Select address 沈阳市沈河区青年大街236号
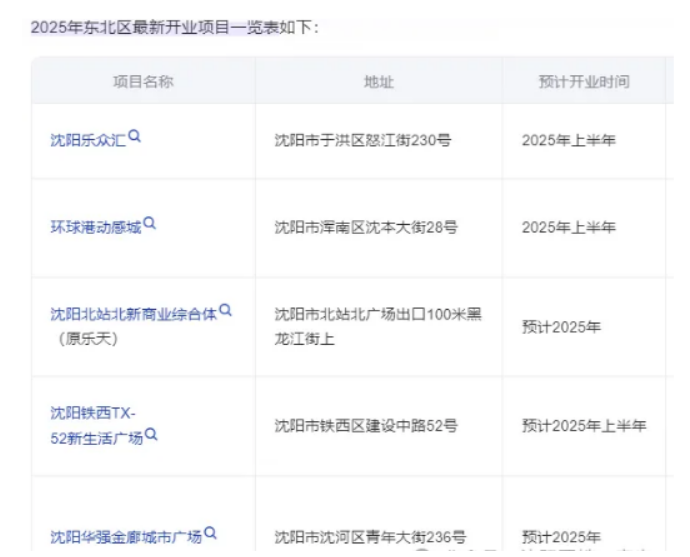The image size is (690, 557). coord(371,537)
